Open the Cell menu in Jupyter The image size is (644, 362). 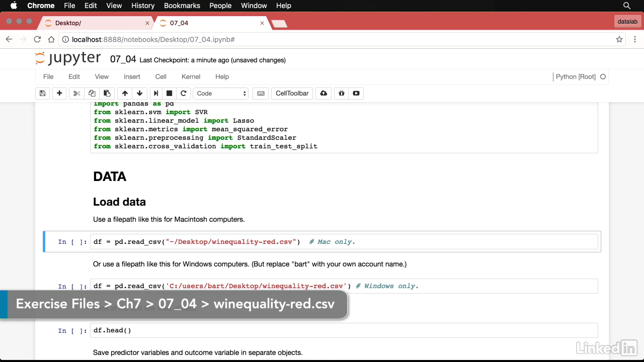(160, 77)
